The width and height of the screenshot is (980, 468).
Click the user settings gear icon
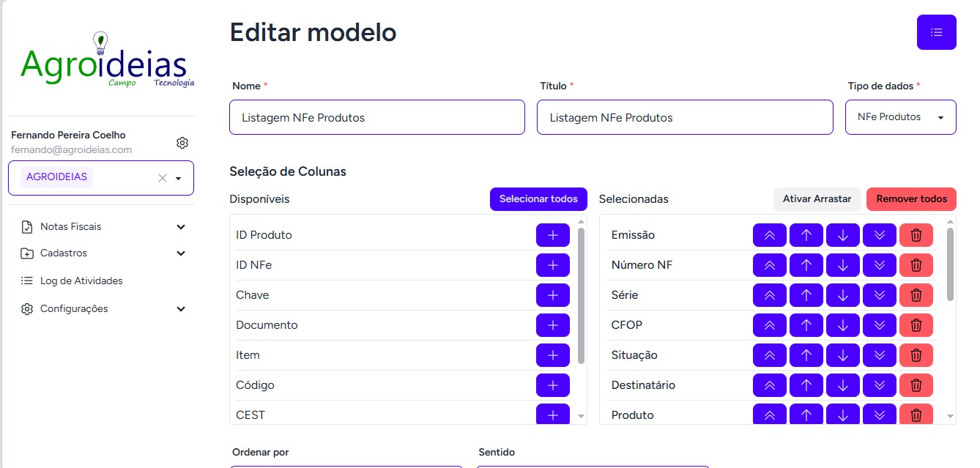click(182, 143)
